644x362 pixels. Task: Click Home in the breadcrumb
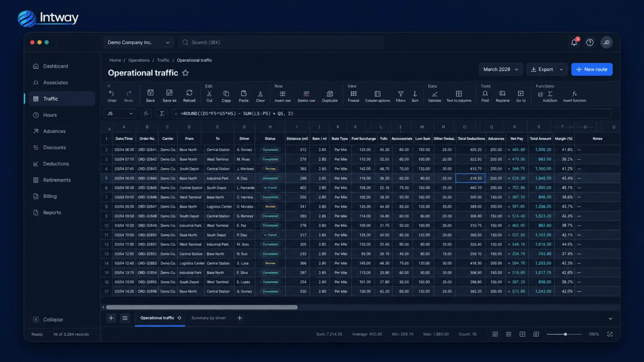point(115,60)
